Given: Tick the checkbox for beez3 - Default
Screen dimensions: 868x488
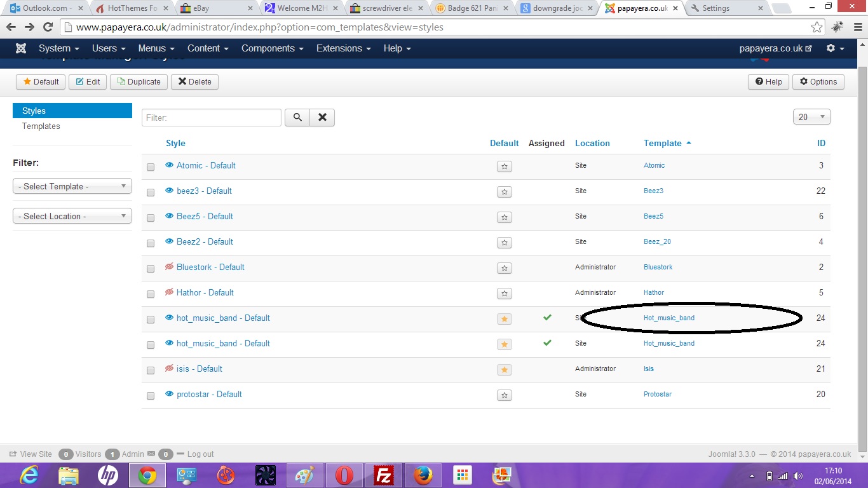Looking at the screenshot, I should point(151,193).
